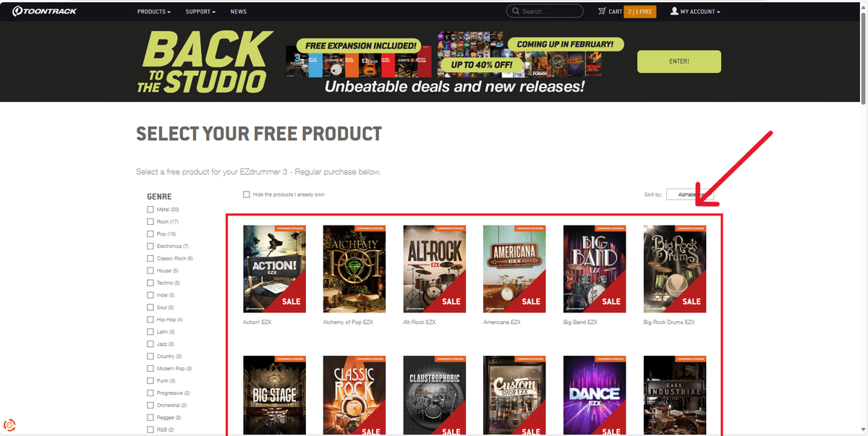Click the Toontrack logo in header
Image resolution: width=868 pixels, height=436 pixels.
point(44,12)
